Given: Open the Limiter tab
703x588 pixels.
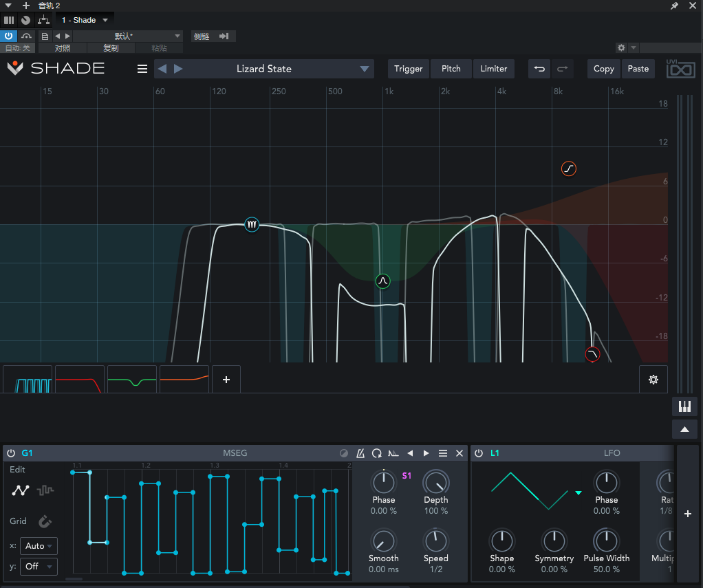Looking at the screenshot, I should click(x=494, y=69).
